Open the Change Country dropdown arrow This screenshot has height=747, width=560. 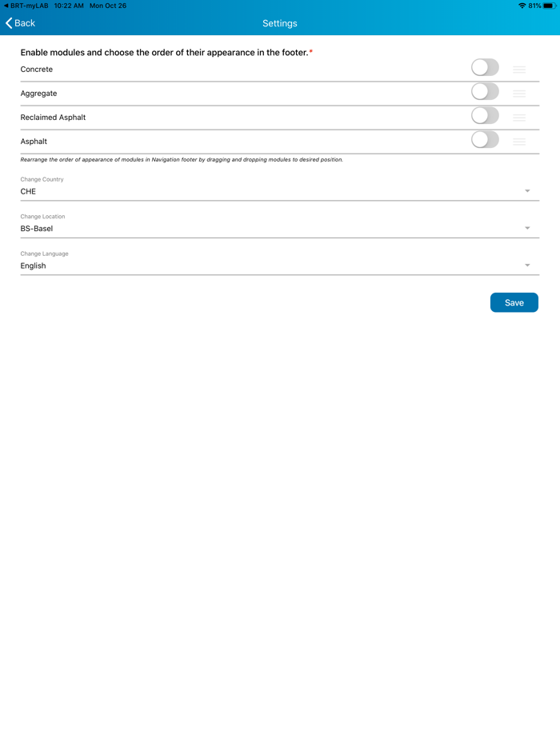(x=527, y=191)
